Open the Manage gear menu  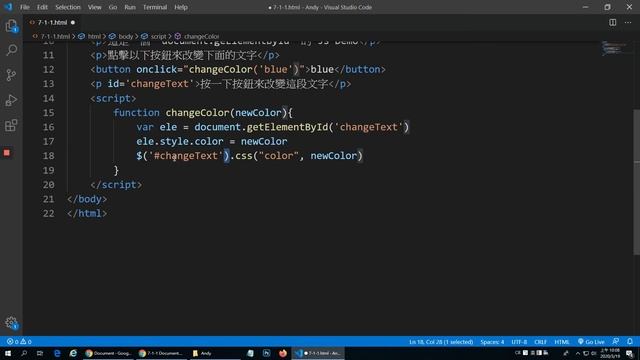11,323
